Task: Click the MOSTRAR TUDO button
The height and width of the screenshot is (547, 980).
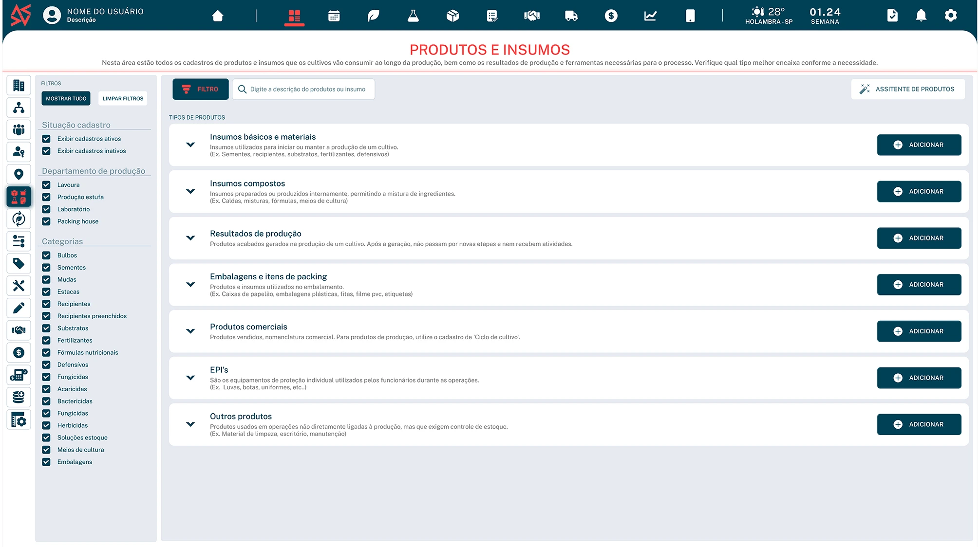Action: pos(66,99)
